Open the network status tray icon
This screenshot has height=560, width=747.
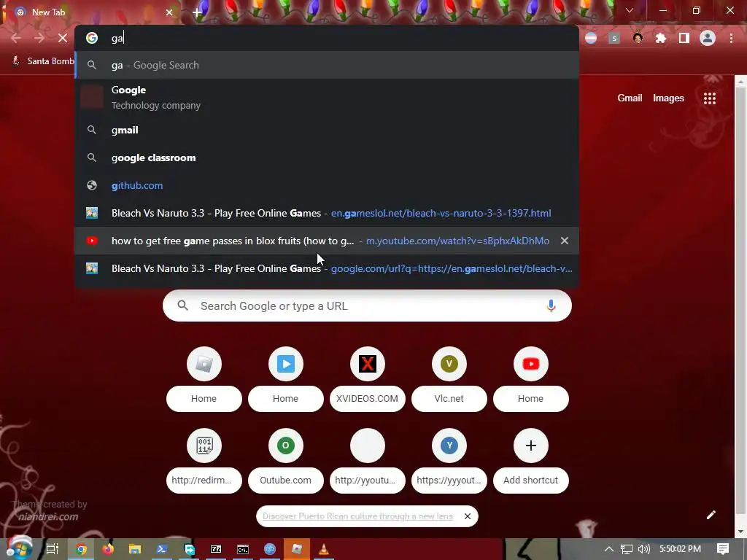point(627,549)
